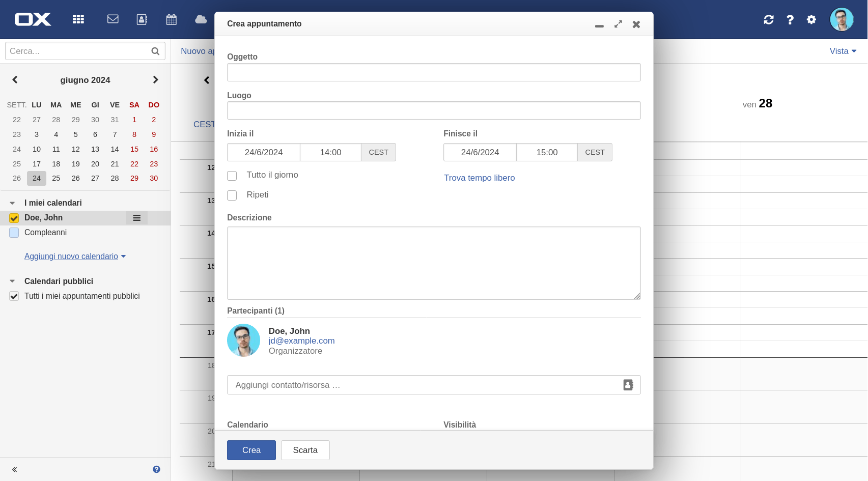Select 12 in the mini calendar

pos(76,149)
